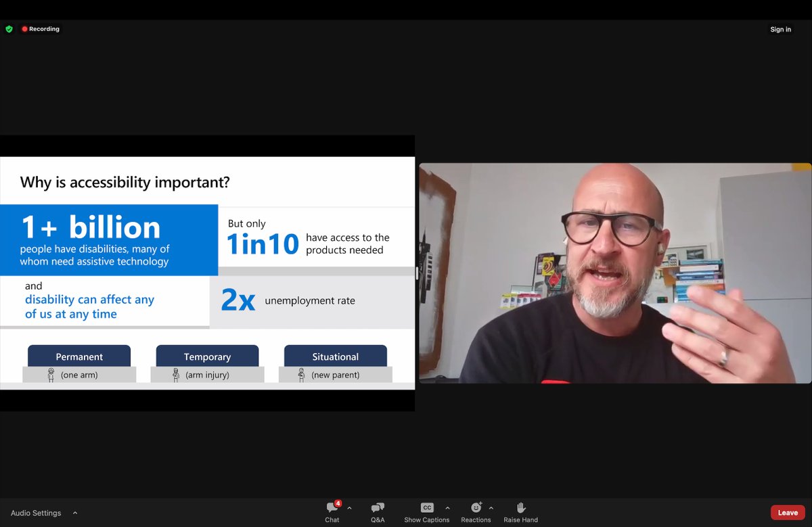Click the divider handle between slide and video
The width and height of the screenshot is (812, 527).
pyautogui.click(x=417, y=273)
